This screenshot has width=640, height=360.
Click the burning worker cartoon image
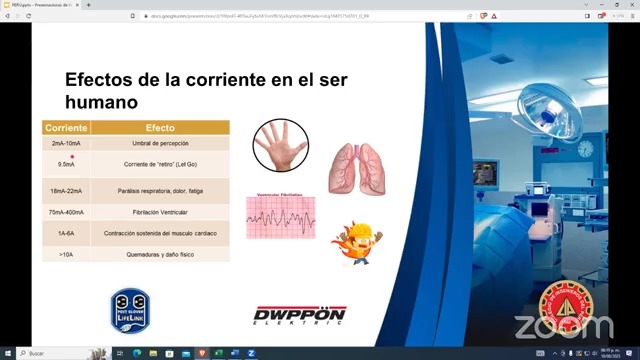coord(357,244)
